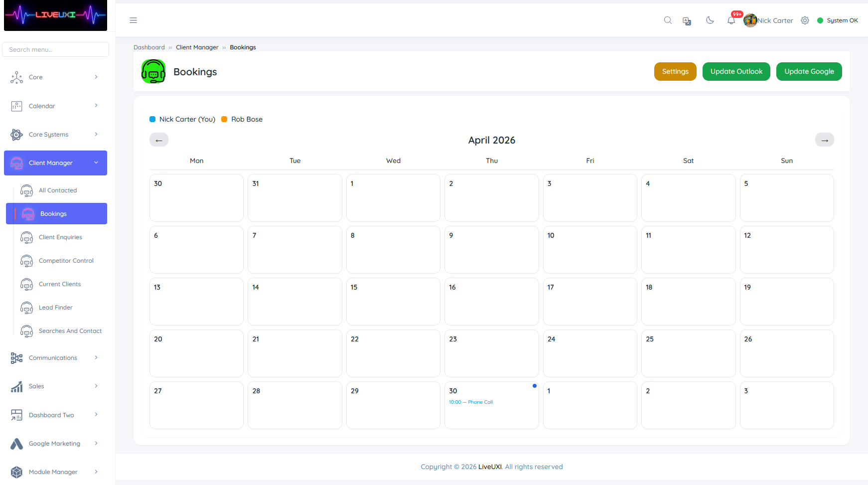Select the April 22 day cell

[393, 353]
